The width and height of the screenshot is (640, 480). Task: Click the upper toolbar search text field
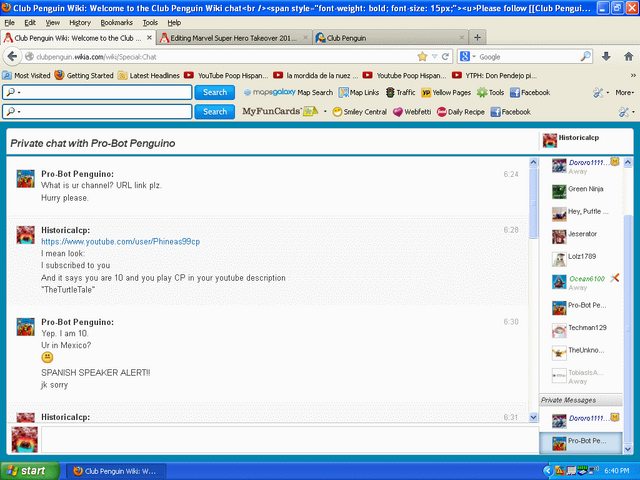pos(97,92)
